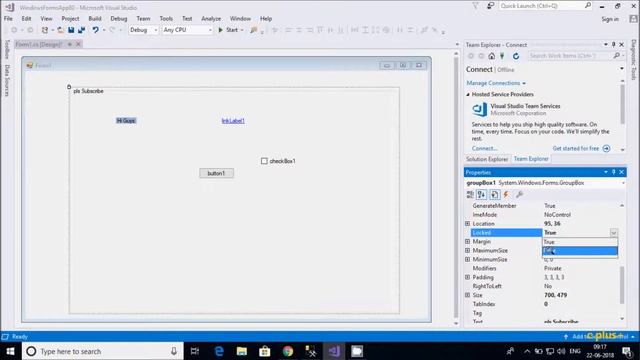Click the Find in Files toolbar icon
This screenshot has height=360, width=640.
(x=253, y=30)
